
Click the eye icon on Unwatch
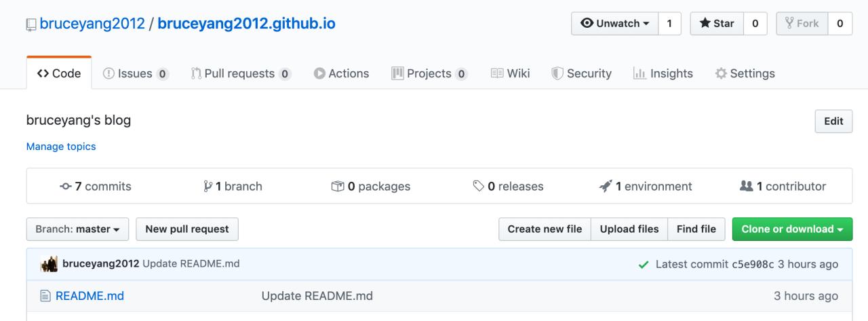(587, 24)
